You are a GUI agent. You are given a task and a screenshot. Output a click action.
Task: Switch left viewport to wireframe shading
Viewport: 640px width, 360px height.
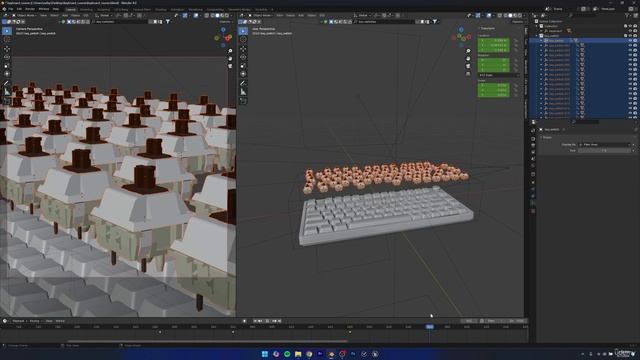coord(212,16)
